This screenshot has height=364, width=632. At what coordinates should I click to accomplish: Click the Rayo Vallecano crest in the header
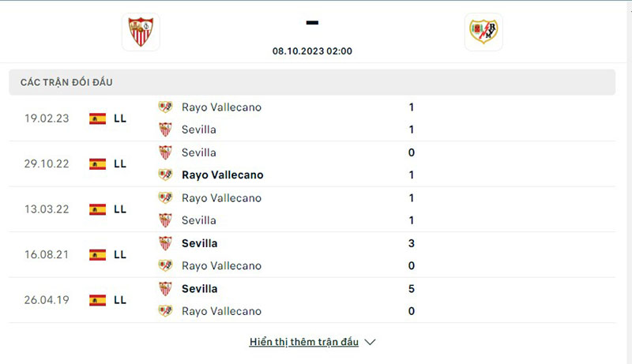[483, 32]
